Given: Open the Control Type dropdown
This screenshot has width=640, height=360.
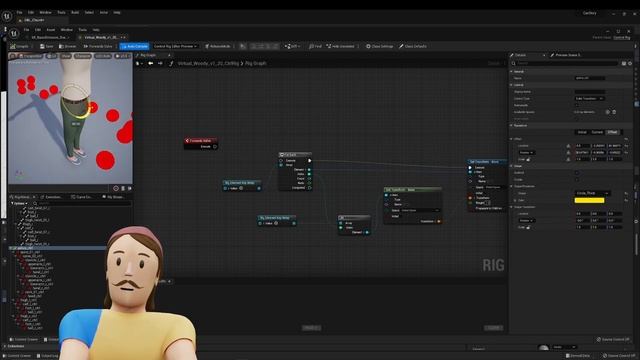Looking at the screenshot, I should [x=589, y=98].
